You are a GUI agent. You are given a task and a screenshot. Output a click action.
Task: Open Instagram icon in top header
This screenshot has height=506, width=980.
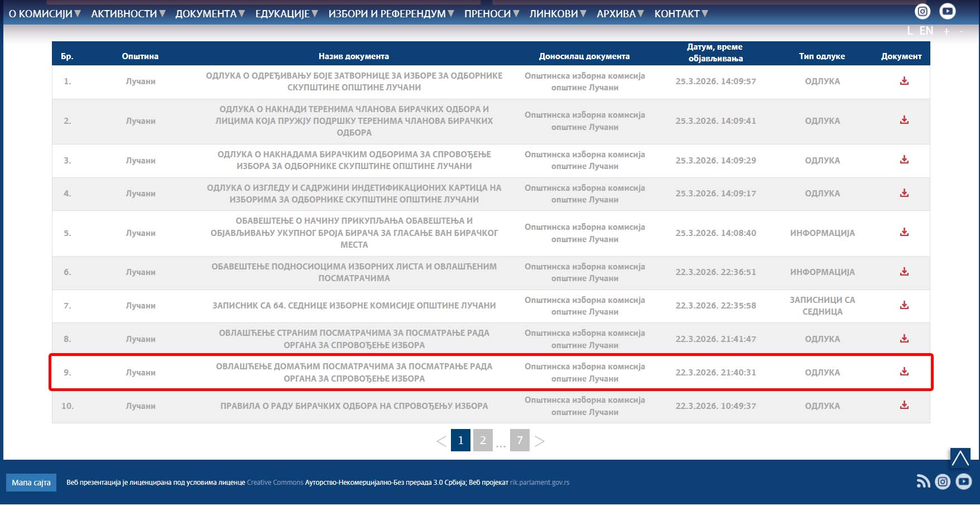[x=923, y=11]
